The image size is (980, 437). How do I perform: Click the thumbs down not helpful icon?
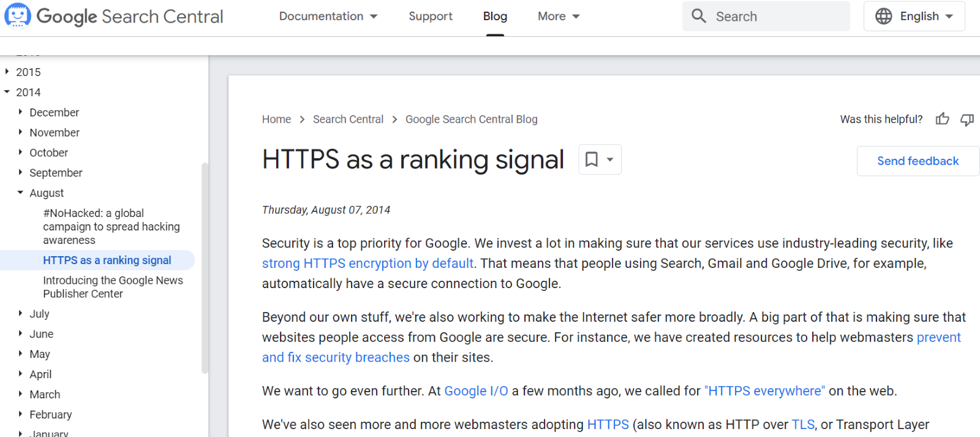(967, 119)
